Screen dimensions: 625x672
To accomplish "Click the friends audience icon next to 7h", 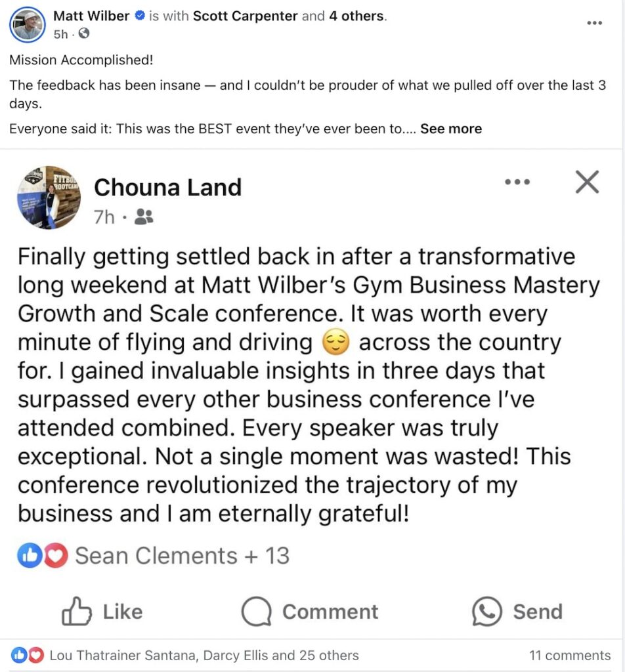I will click(144, 217).
